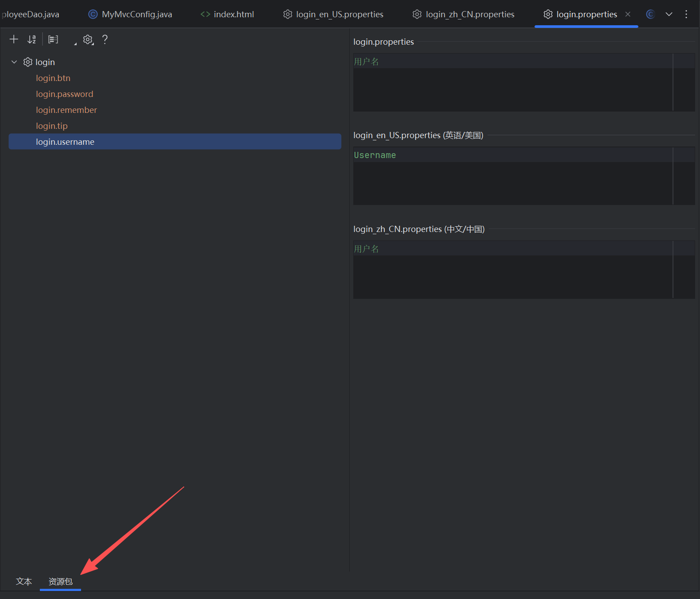Click login_zh_CN.properties gear icon
The image size is (700, 599).
click(417, 14)
